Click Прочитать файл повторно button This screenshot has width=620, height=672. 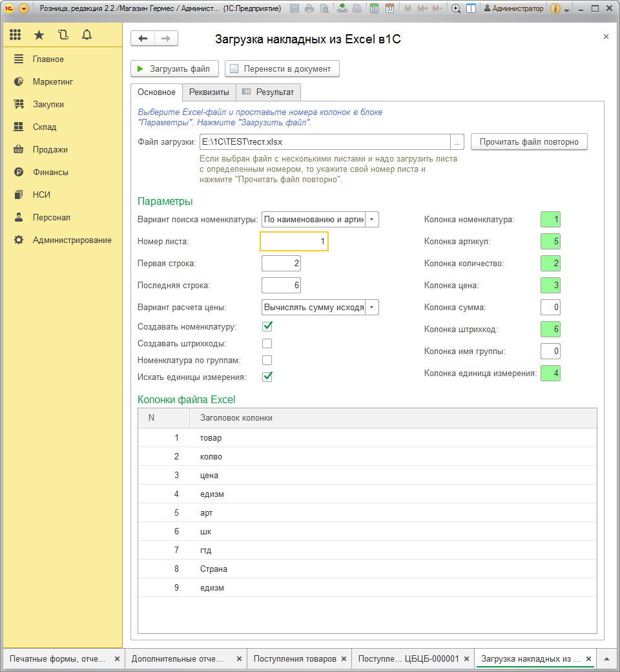529,142
